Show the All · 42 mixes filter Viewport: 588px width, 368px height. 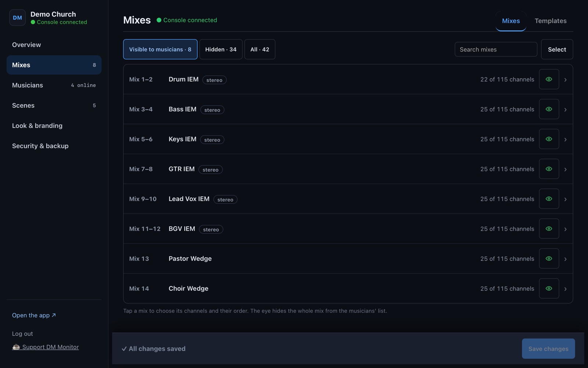pos(260,49)
